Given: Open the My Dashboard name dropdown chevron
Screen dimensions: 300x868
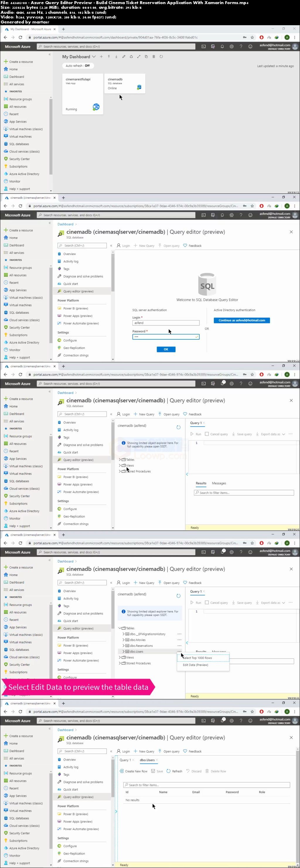Looking at the screenshot, I should (94, 57).
